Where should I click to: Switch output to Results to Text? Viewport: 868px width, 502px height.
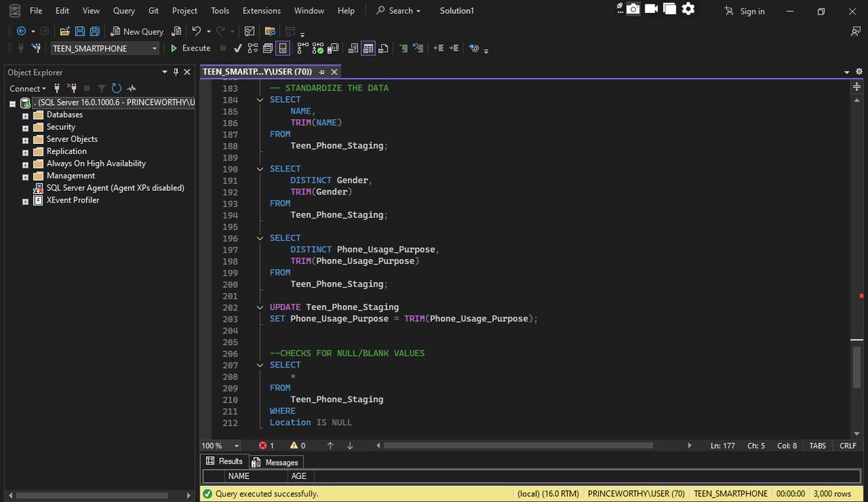[x=353, y=48]
